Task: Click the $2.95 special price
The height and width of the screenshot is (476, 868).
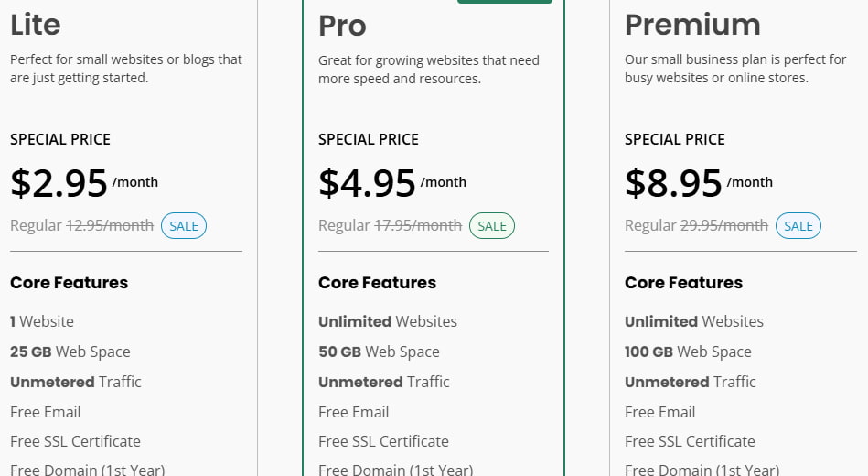Action: [x=59, y=183]
